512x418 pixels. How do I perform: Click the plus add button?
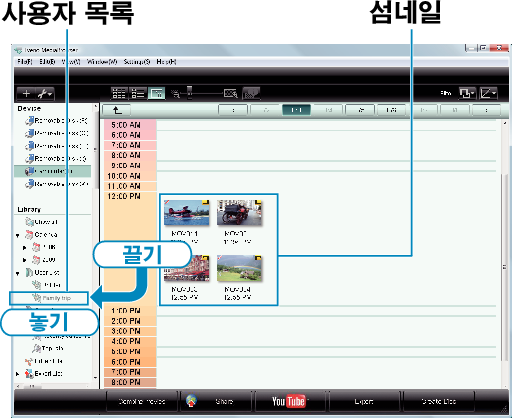pos(26,94)
